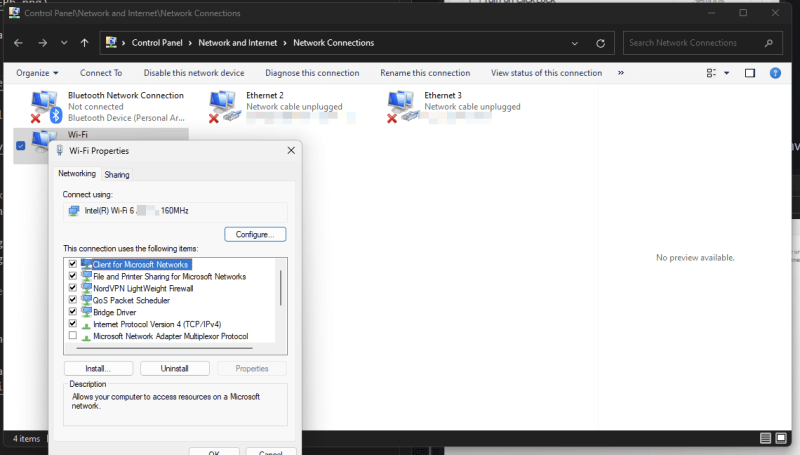Select Multiplexor Protocol item icon
800x455 pixels.
point(86,337)
